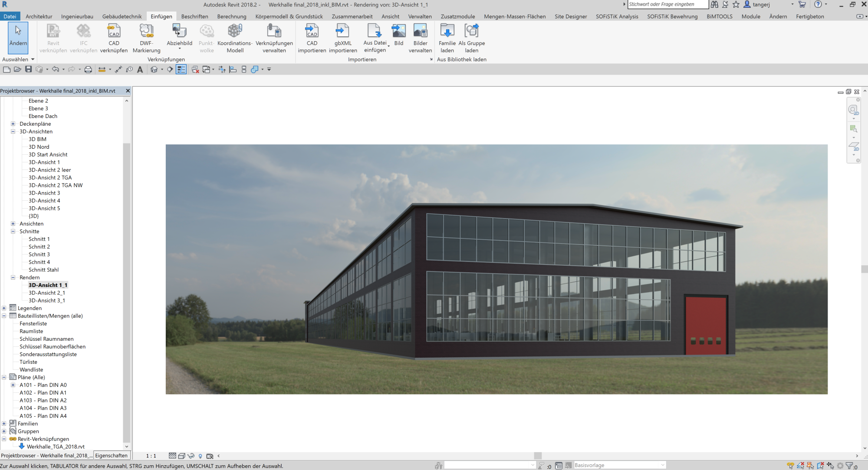The width and height of the screenshot is (868, 470).
Task: Toggle the crop region icon in status bar
Action: point(210,456)
